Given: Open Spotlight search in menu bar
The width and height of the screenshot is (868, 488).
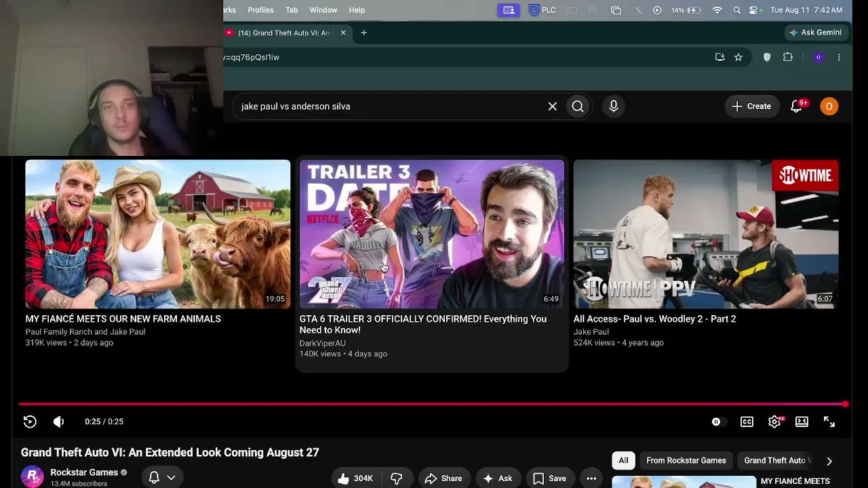Looking at the screenshot, I should 737,10.
